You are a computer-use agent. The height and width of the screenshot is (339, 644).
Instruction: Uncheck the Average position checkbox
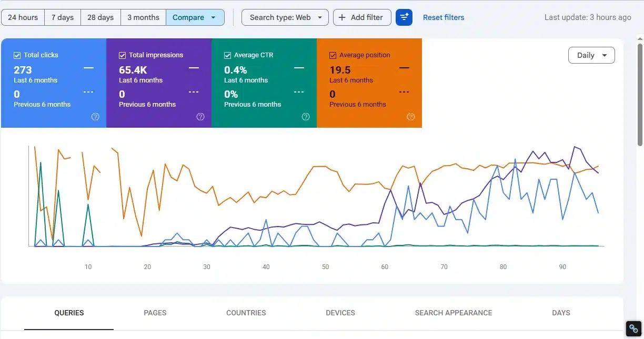click(333, 55)
